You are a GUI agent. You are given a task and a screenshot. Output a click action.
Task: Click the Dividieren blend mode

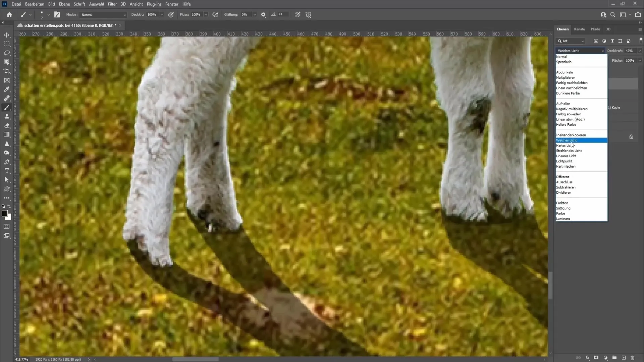(x=564, y=193)
